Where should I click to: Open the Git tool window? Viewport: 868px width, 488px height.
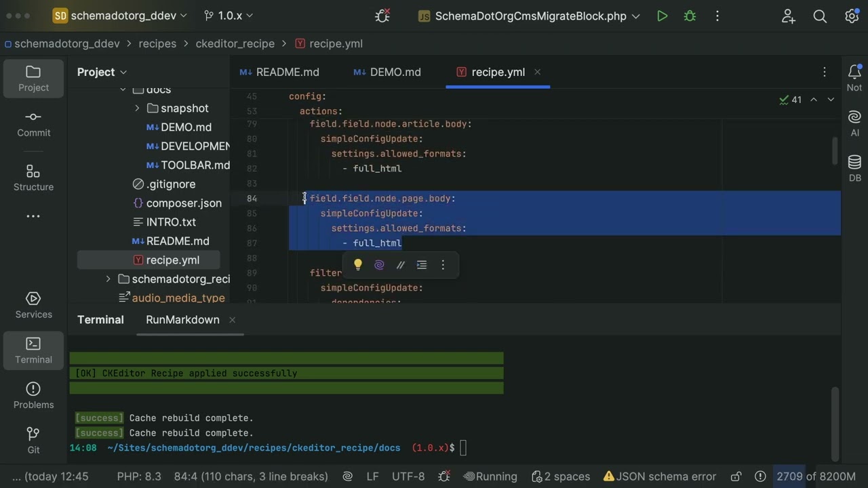coord(33,441)
